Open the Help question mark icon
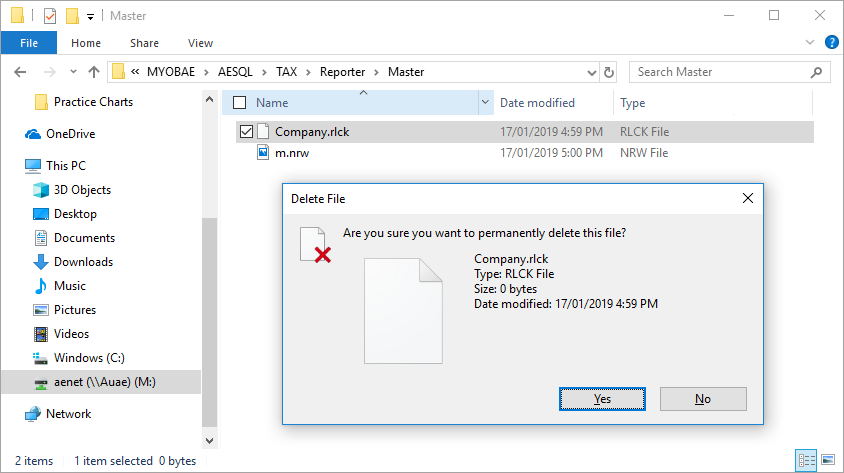Viewport: 844px width, 473px height. (x=830, y=43)
